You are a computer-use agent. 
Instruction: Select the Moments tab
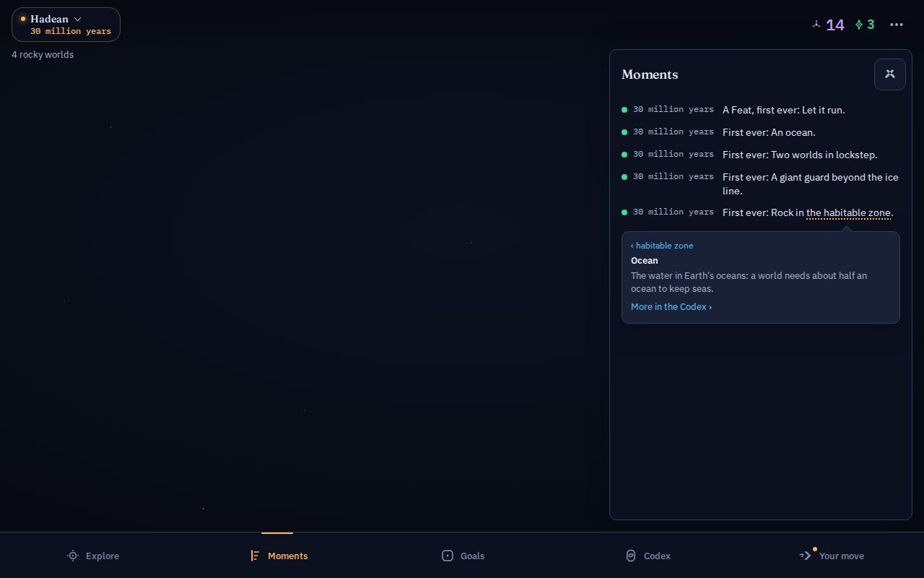pyautogui.click(x=277, y=556)
